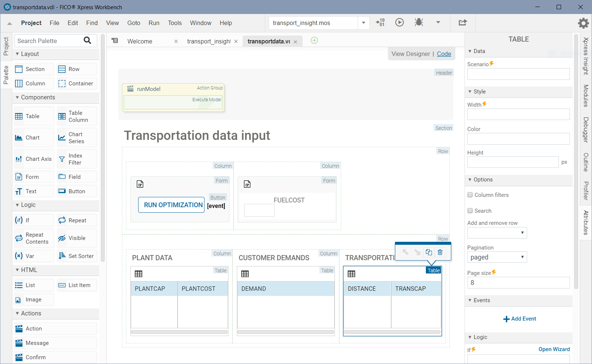Open the mos file selector dropdown
Screen dimensions: 592x364
[363, 22]
